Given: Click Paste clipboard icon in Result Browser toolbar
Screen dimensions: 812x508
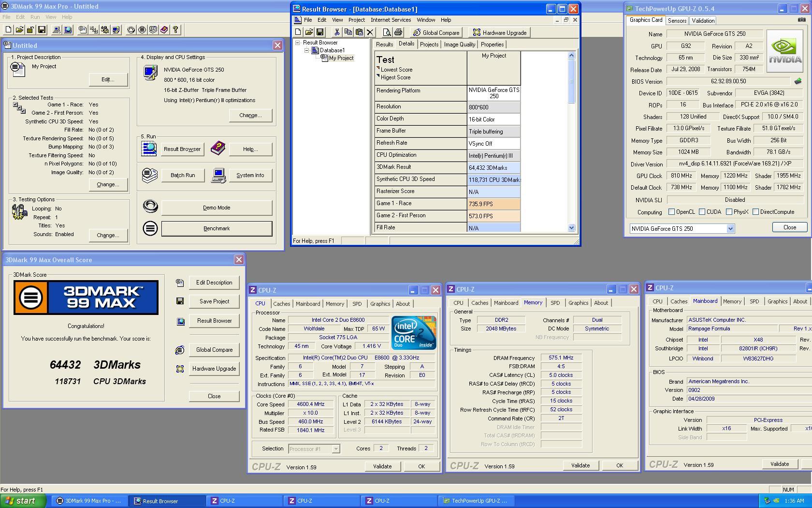Looking at the screenshot, I should click(x=359, y=32).
